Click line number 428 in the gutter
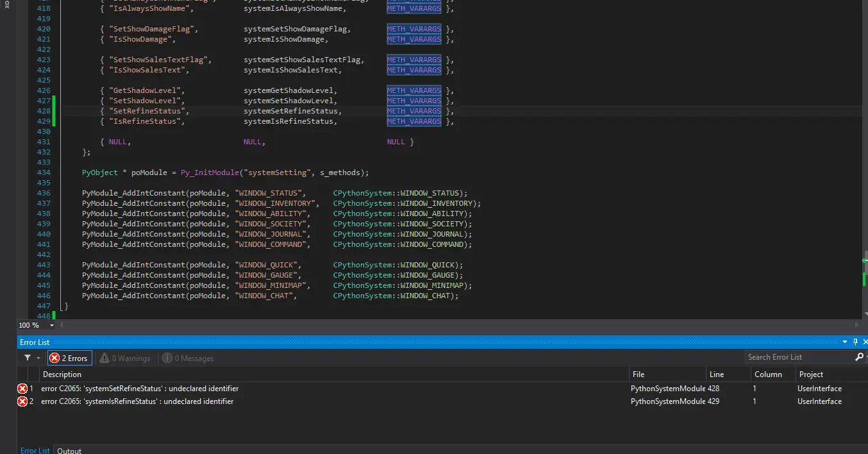868x454 pixels. 44,111
